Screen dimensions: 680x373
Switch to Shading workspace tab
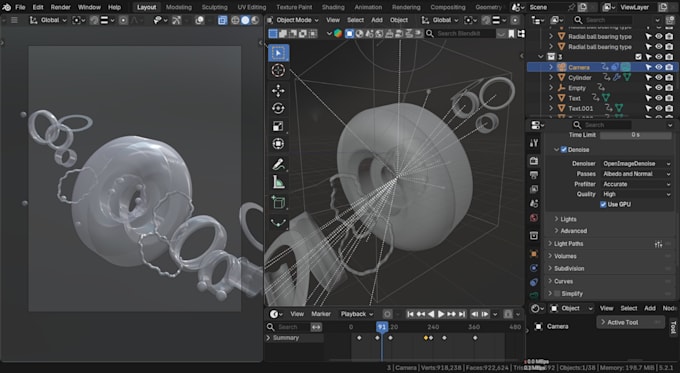[x=333, y=7]
